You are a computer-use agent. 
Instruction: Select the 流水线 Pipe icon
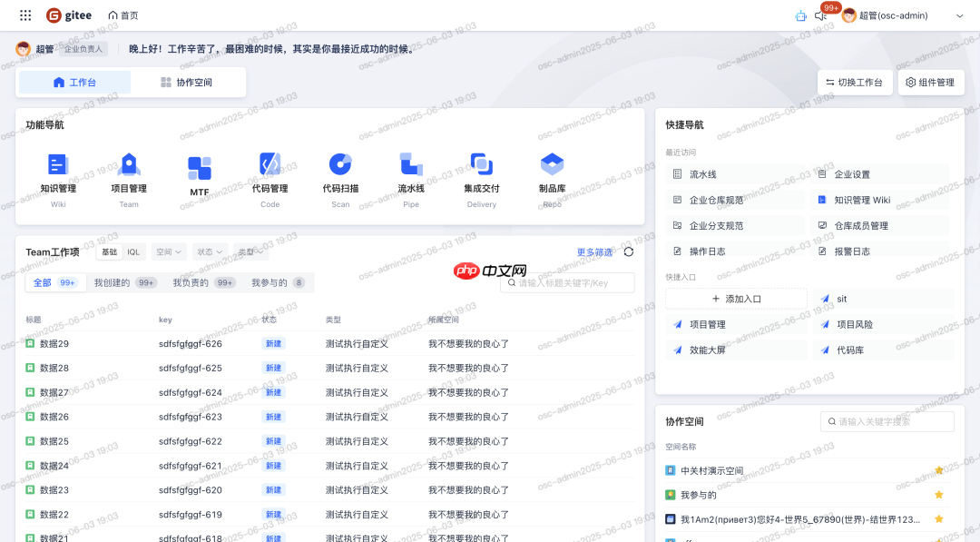tap(410, 172)
